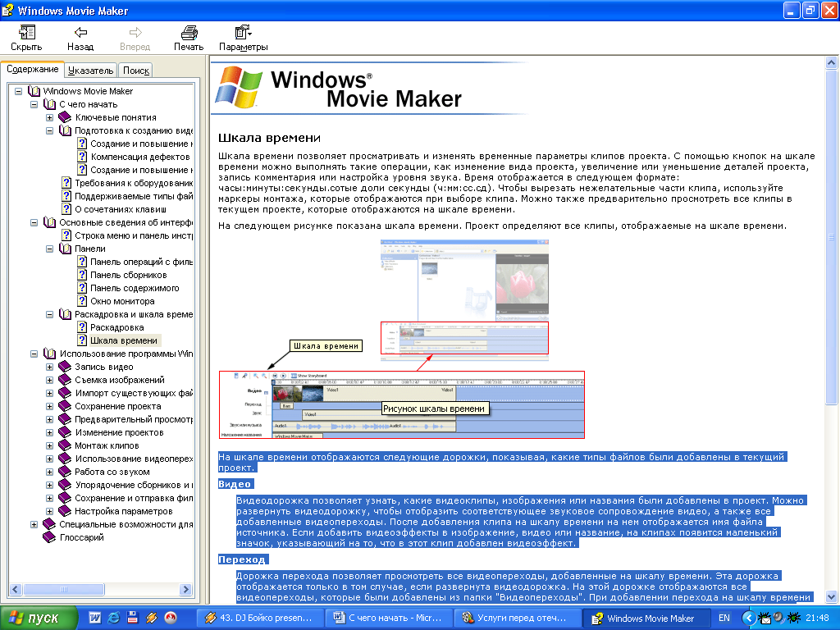This screenshot has width=840, height=630.
Task: Open the Поиск tab
Action: [x=135, y=71]
